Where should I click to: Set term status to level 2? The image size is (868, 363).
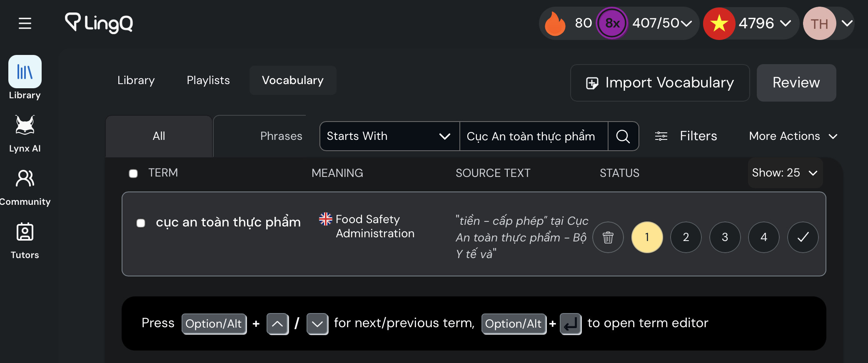(686, 237)
